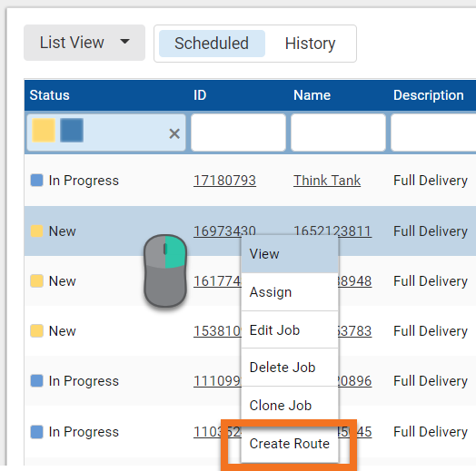476x471 pixels.
Task: Switch to the Scheduled tab
Action: click(212, 44)
